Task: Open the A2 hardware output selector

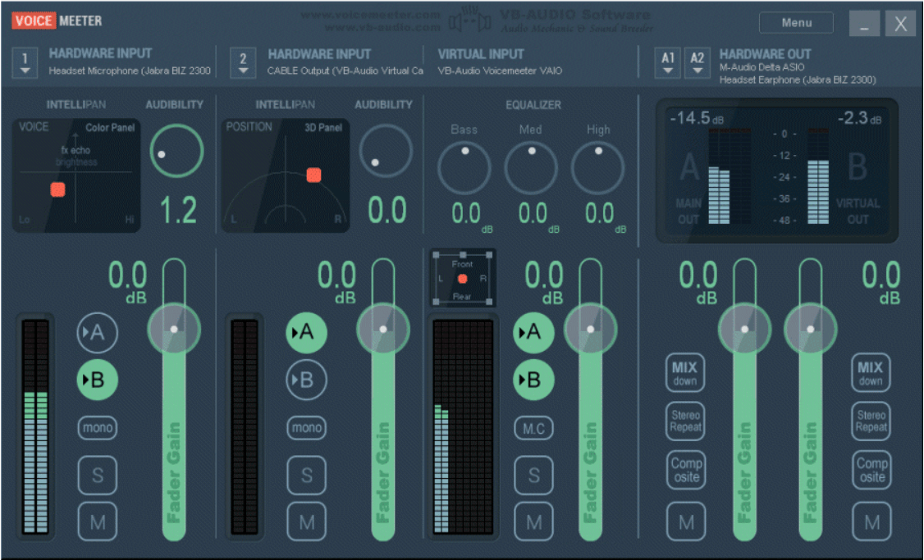Action: click(x=698, y=62)
